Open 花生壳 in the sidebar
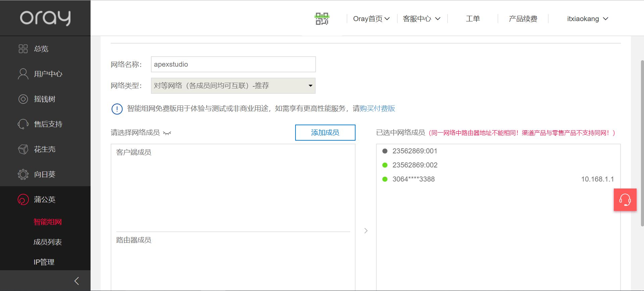The height and width of the screenshot is (291, 644). click(45, 149)
